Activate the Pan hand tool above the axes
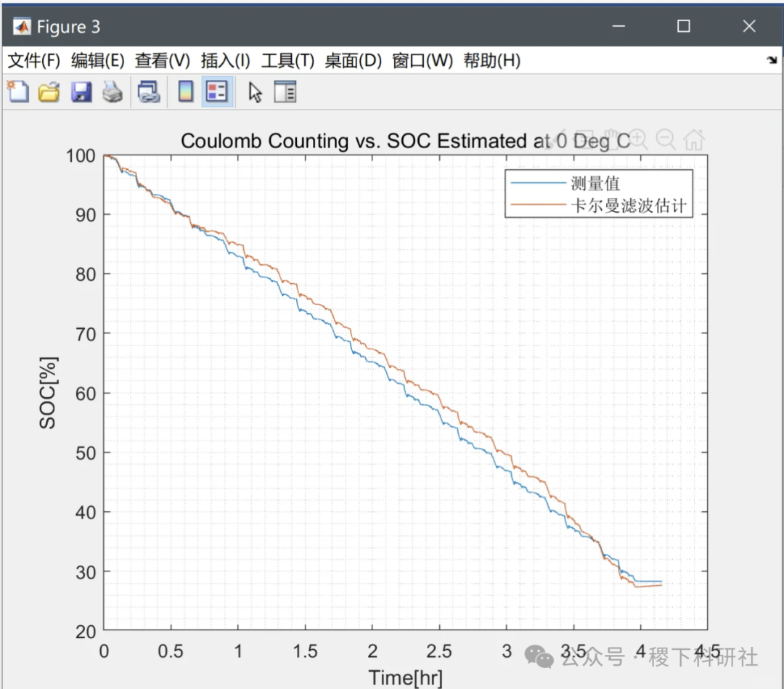The image size is (784, 689). [x=613, y=139]
